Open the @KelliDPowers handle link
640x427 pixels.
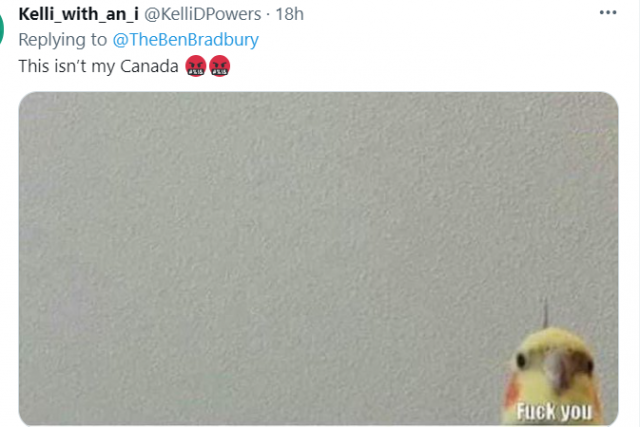[202, 14]
